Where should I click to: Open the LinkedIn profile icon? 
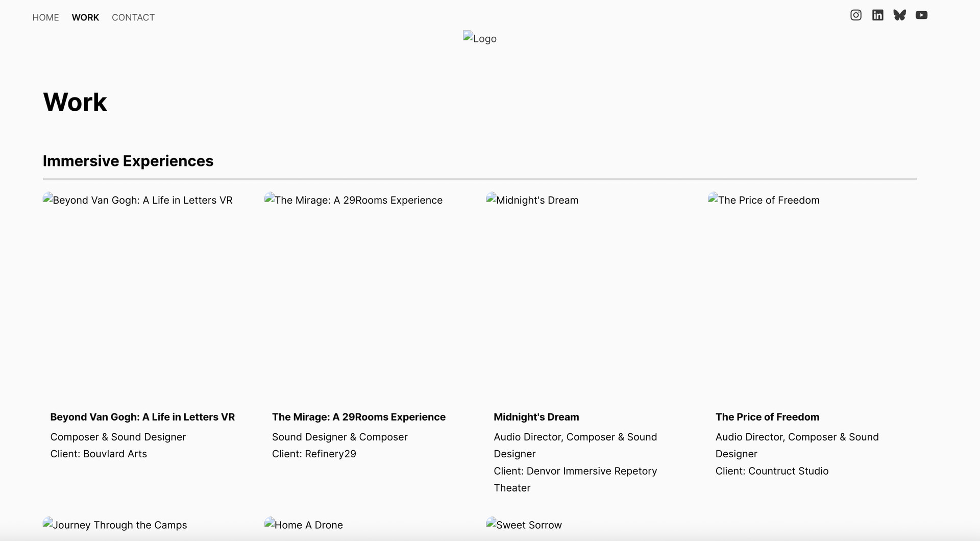point(878,15)
